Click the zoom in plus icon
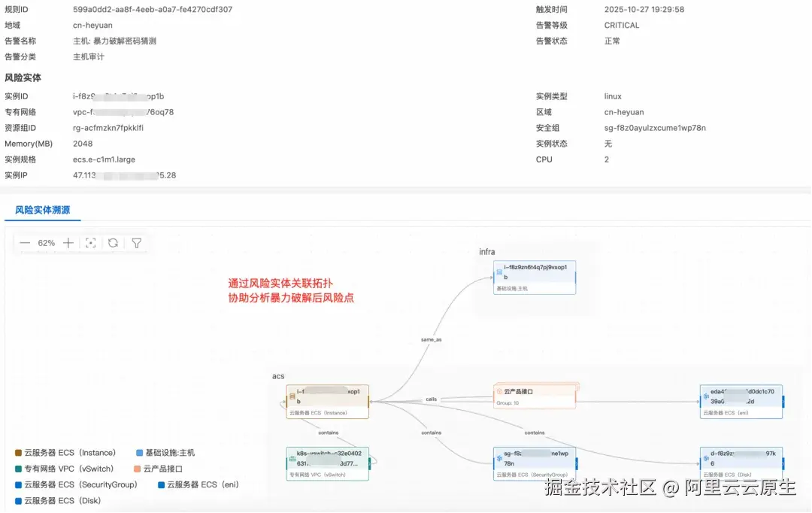812x513 pixels. click(68, 242)
